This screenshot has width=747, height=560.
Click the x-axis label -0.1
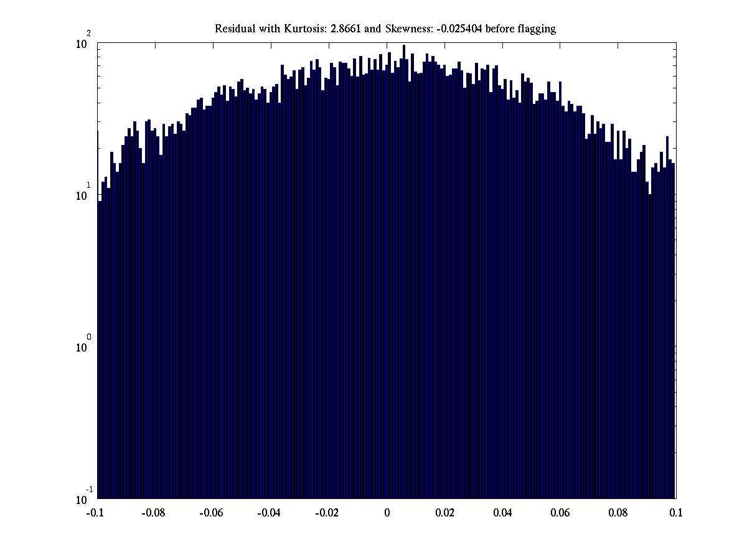point(96,513)
